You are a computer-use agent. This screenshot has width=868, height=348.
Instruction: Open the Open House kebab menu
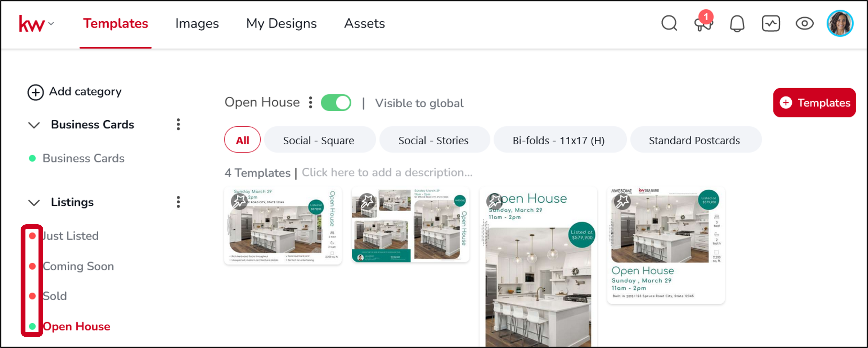point(310,102)
